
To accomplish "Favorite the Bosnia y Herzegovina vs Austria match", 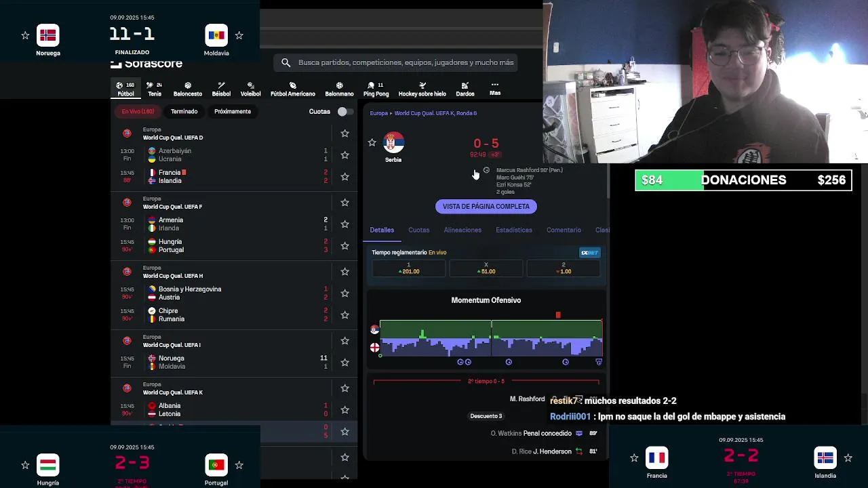I will [344, 293].
